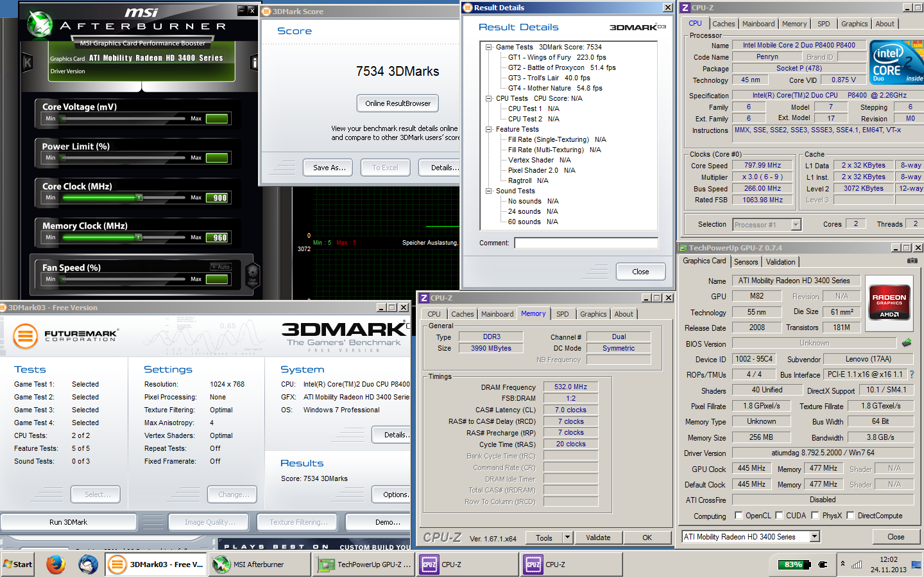Collapse the Game Tests tree node
This screenshot has width=924, height=578.
pos(489,47)
